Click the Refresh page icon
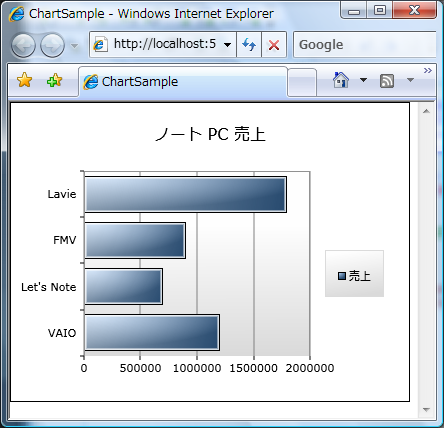The width and height of the screenshot is (444, 428). [x=249, y=44]
